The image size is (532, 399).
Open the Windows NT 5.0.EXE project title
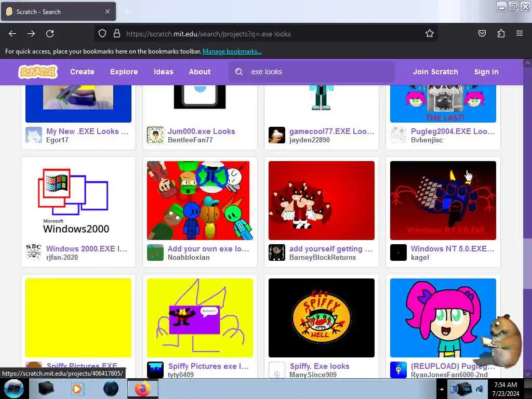tap(453, 249)
